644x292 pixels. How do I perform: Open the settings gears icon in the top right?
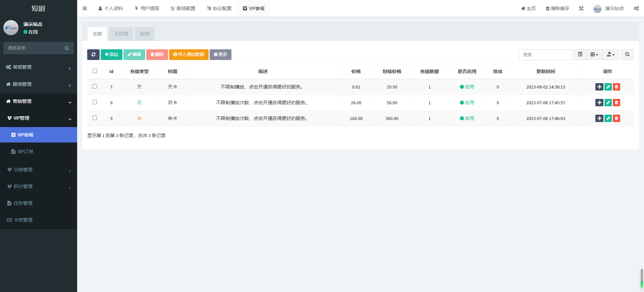pos(636,8)
